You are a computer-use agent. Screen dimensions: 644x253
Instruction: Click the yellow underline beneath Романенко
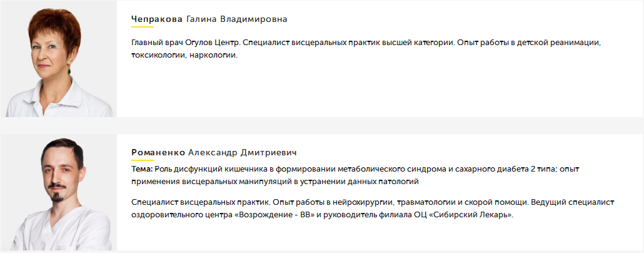[143, 160]
